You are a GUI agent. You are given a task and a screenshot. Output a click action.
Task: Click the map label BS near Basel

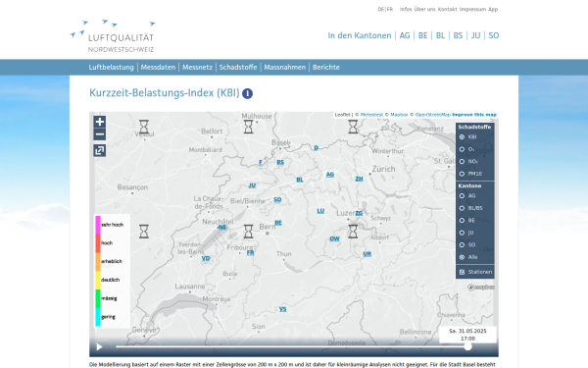[x=280, y=162]
